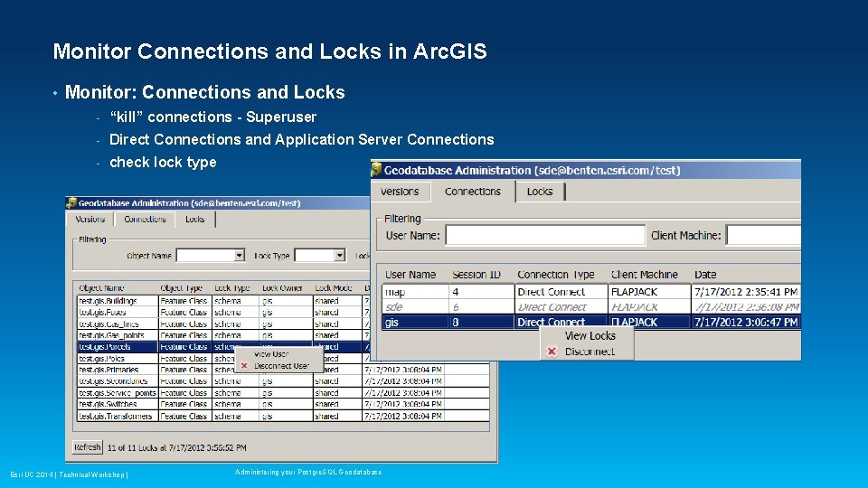
Task: Sort by Connection Type column header
Action: (x=556, y=275)
